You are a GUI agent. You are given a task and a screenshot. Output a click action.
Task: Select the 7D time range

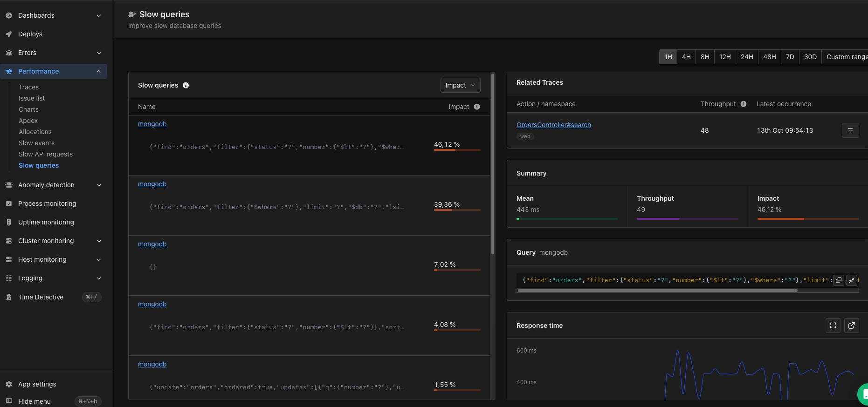[x=790, y=57]
